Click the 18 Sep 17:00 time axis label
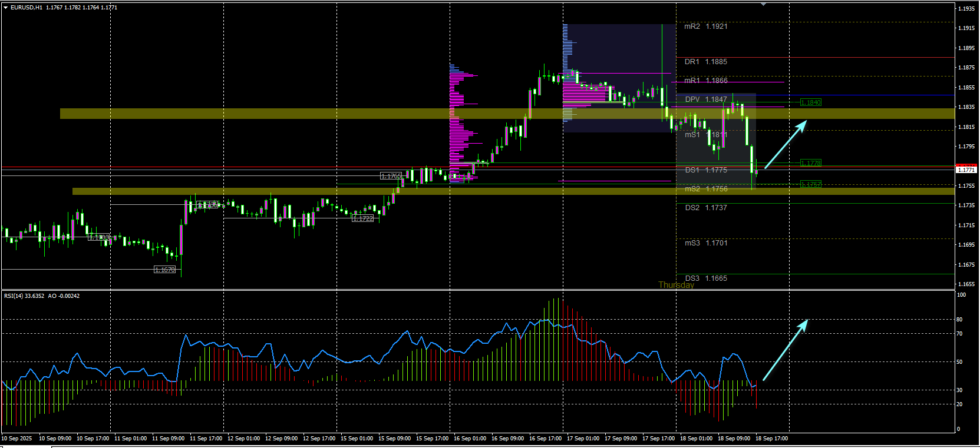This screenshot has width=980, height=448. (771, 439)
